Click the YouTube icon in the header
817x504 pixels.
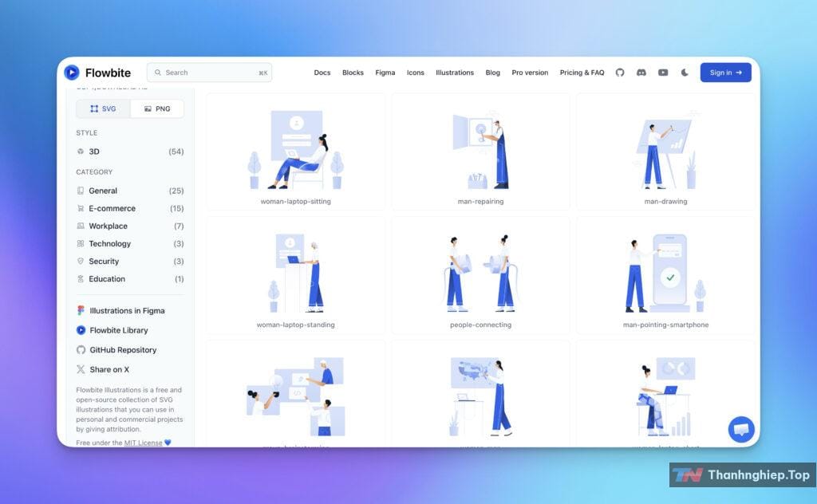point(663,73)
